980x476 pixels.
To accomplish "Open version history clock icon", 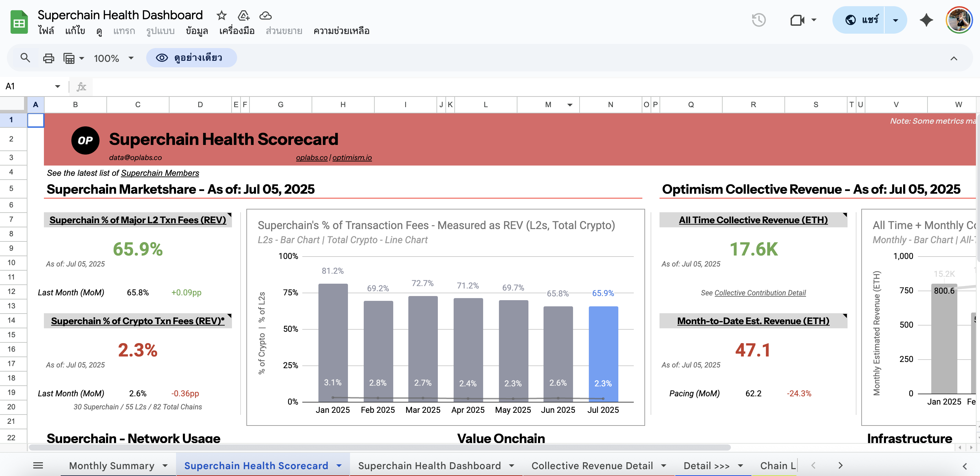I will click(759, 20).
